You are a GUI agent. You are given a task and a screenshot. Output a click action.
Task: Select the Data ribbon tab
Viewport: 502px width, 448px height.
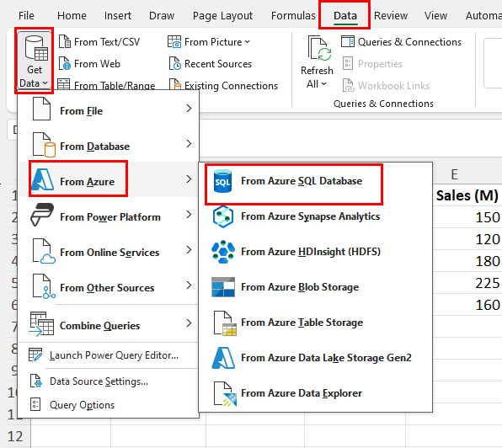(x=345, y=15)
